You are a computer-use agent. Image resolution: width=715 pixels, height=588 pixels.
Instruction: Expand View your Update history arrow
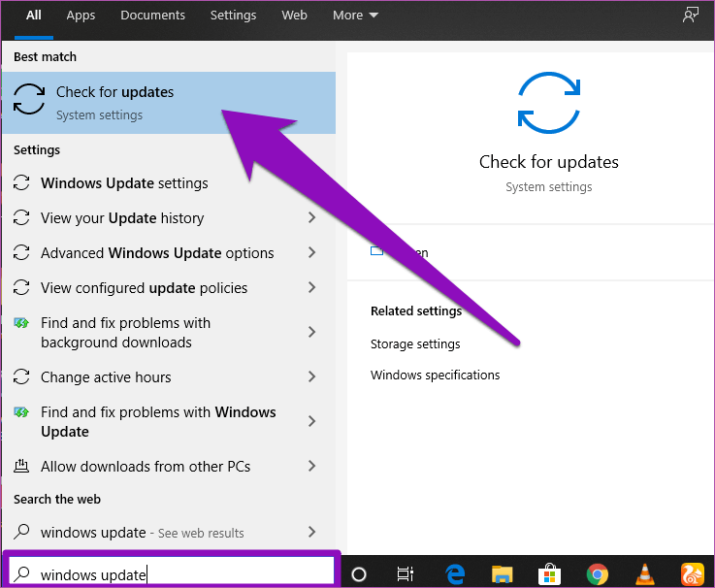pos(311,217)
